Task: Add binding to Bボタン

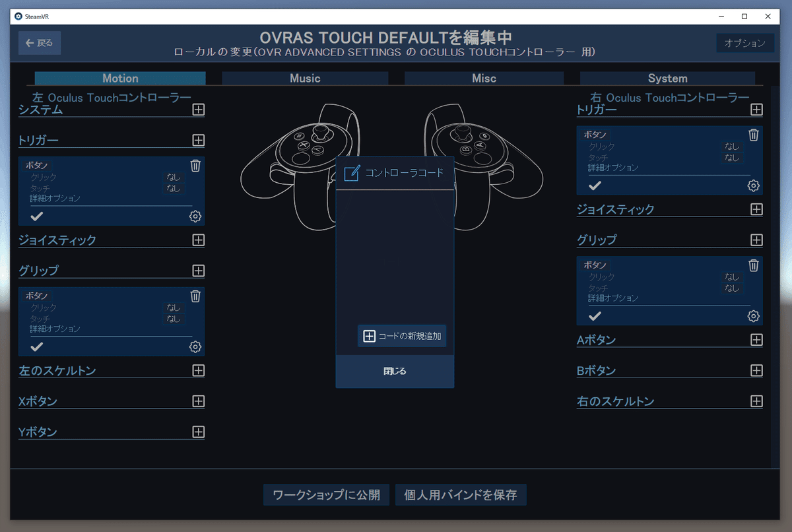Action: point(756,370)
